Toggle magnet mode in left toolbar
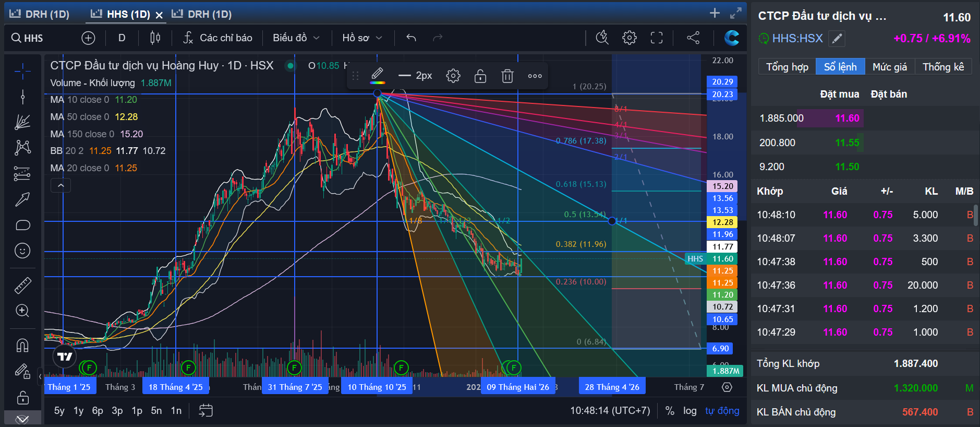Viewport: 980px width, 427px height. click(22, 345)
